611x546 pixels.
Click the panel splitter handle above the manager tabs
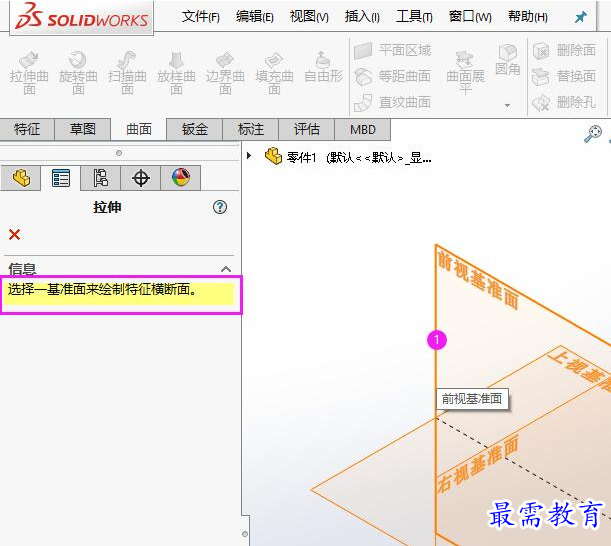pyautogui.click(x=119, y=153)
